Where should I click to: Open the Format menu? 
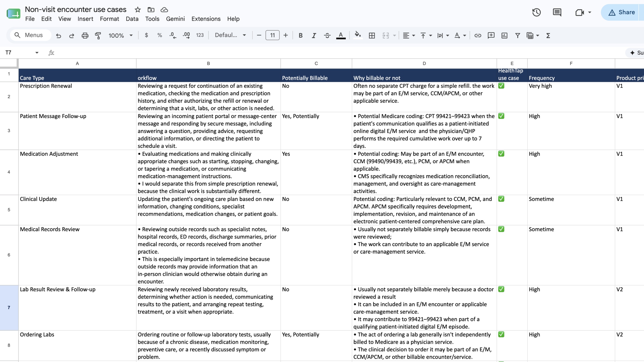pos(109,19)
